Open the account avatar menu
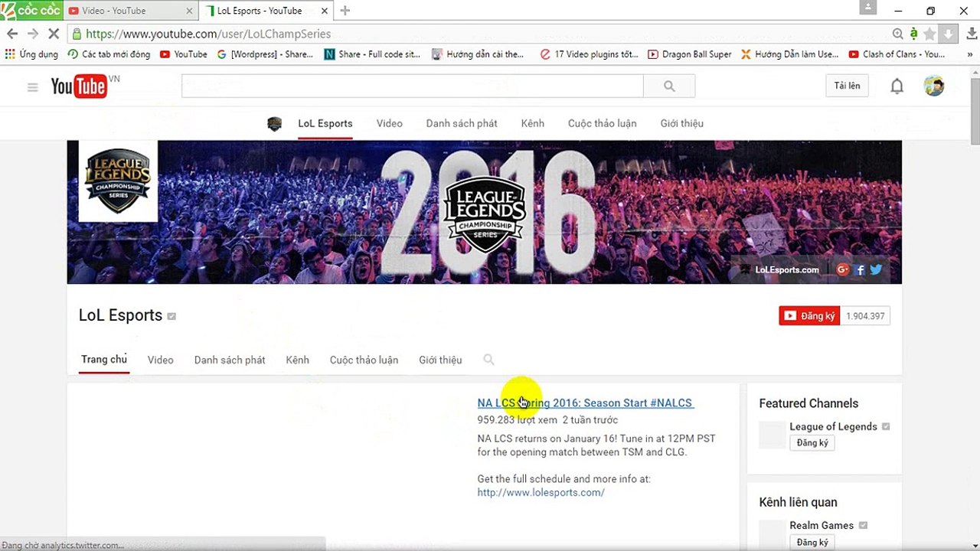 934,86
